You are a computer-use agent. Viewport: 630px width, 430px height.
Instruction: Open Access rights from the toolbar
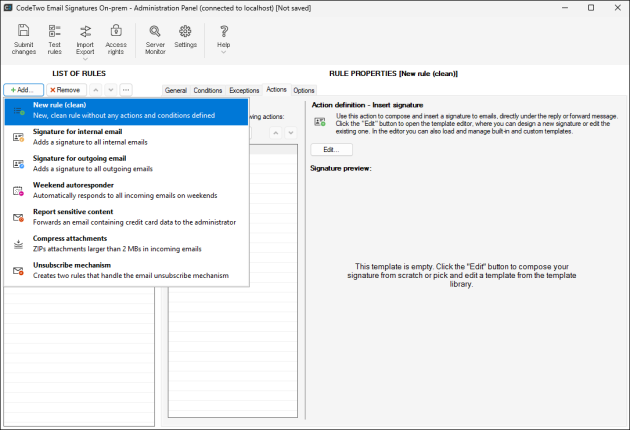click(116, 38)
